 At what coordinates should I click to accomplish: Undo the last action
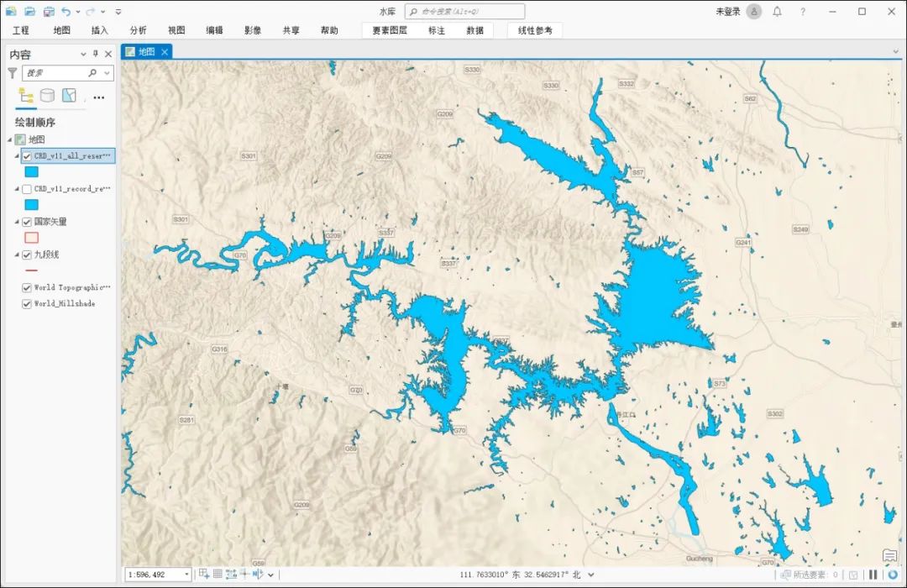pos(66,11)
